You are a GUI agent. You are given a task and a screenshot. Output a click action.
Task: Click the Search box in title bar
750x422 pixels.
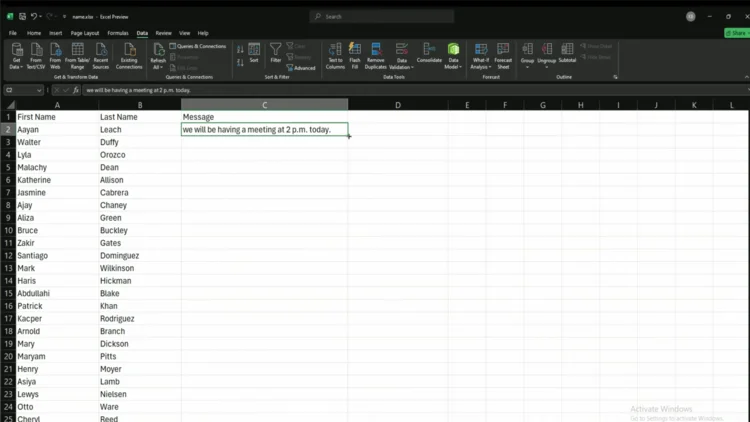point(382,16)
